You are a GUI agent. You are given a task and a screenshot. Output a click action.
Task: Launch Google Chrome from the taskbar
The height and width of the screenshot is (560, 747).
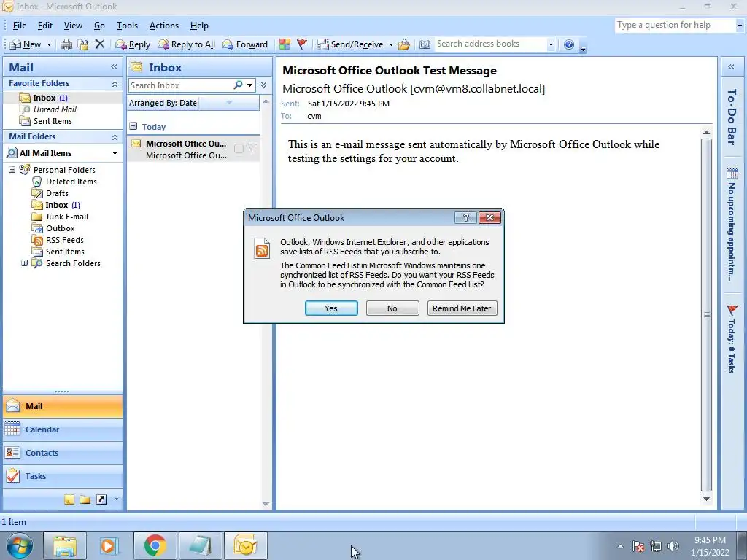[x=155, y=545]
